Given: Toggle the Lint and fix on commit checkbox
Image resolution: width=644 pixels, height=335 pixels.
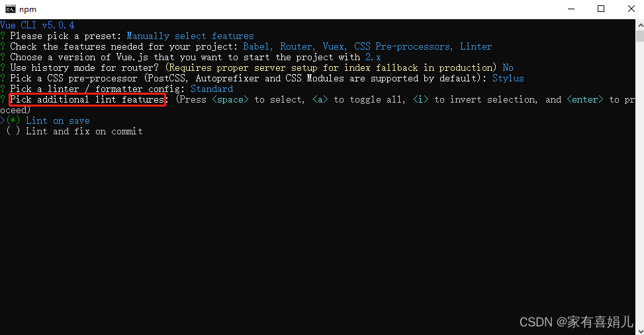Looking at the screenshot, I should (13, 132).
